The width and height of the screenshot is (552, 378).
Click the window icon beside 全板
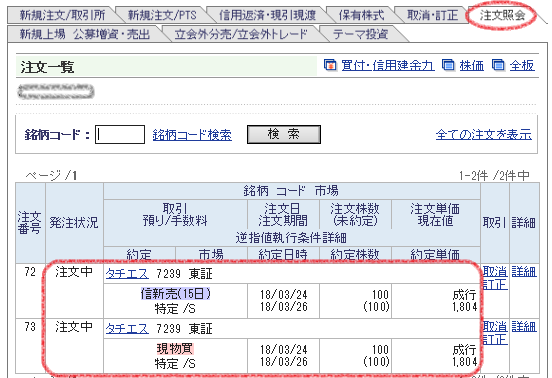click(498, 65)
